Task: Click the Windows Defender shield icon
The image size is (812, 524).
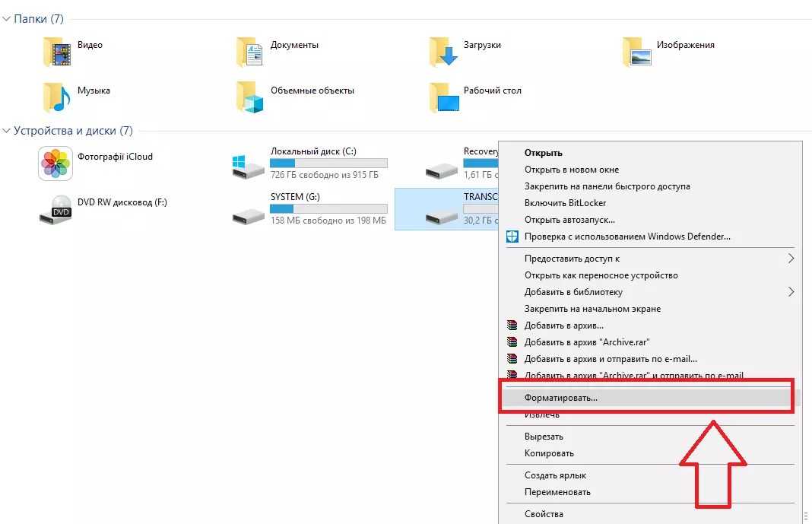Action: tap(512, 237)
